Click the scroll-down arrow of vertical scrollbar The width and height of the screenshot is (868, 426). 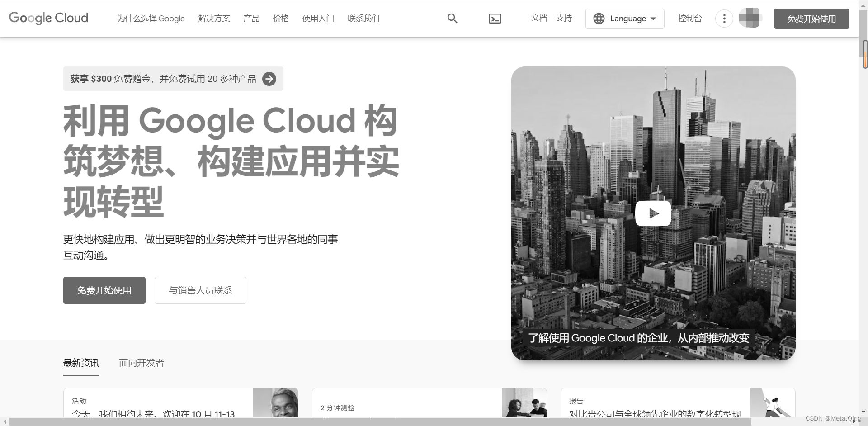tap(863, 412)
